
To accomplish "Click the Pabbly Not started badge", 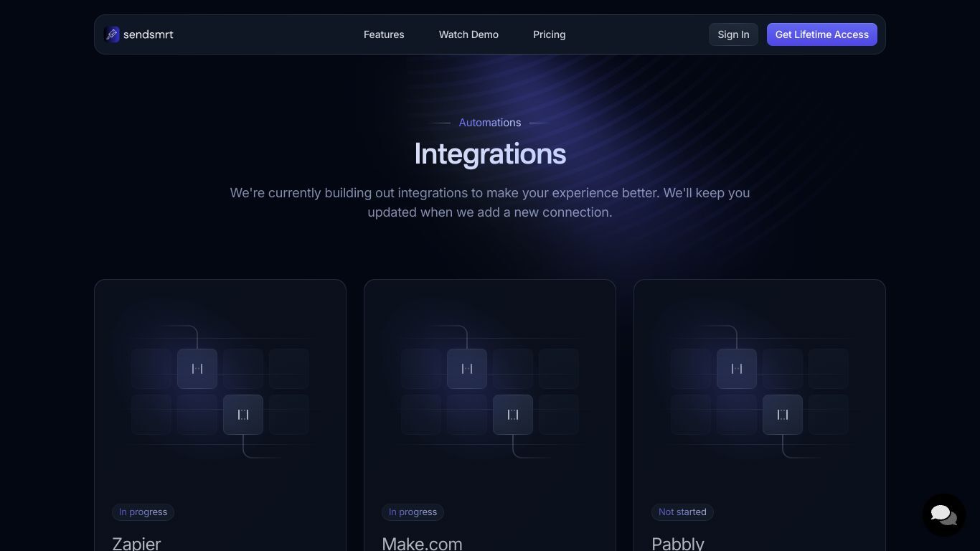I will (682, 512).
